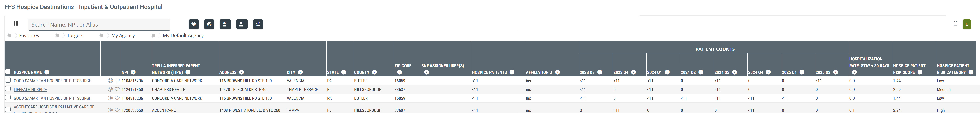The image size is (980, 113).
Task: Click the clipboard icon at top right
Action: 955,24
